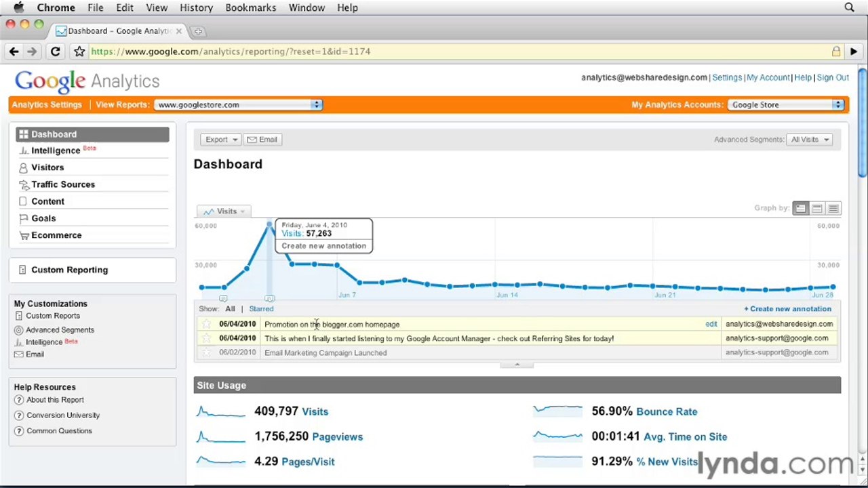Click the June 4 peak data point

click(x=269, y=224)
